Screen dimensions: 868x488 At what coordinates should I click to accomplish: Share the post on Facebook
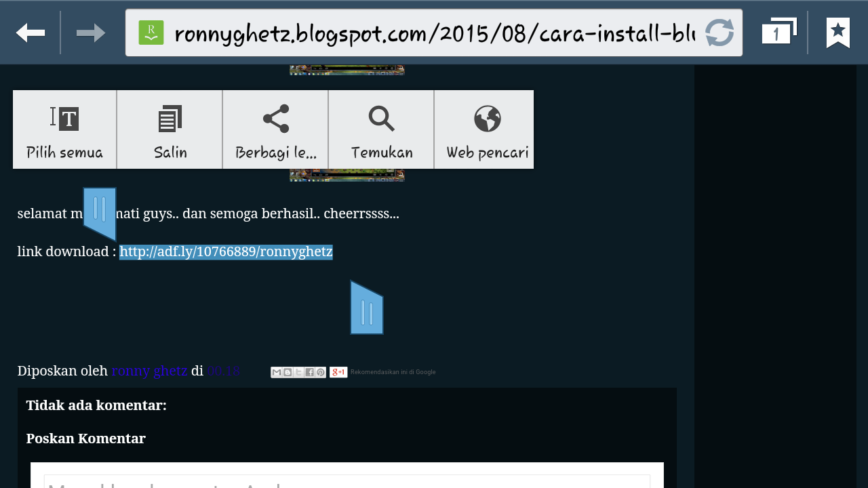tap(309, 372)
